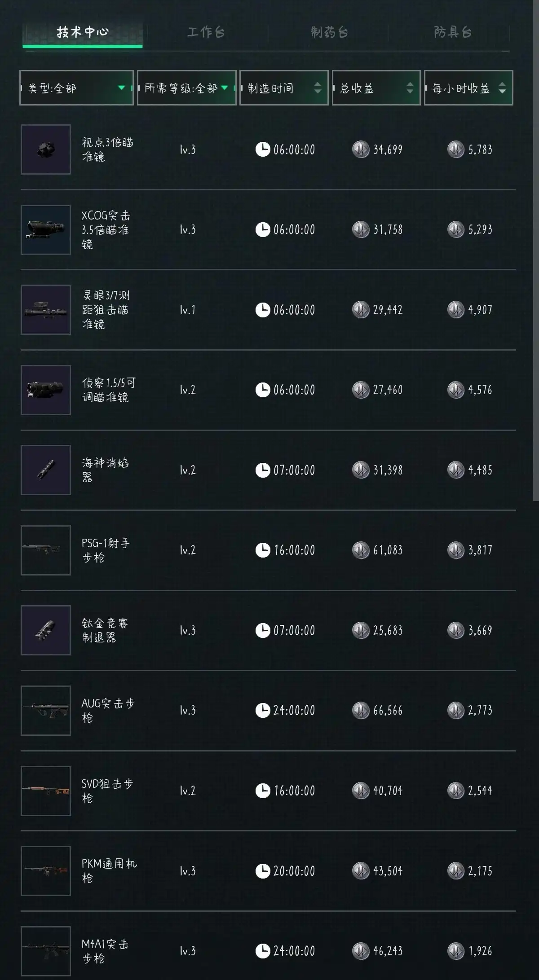The image size is (539, 980).
Task: Open the 防具台 tab
Action: coord(453,32)
